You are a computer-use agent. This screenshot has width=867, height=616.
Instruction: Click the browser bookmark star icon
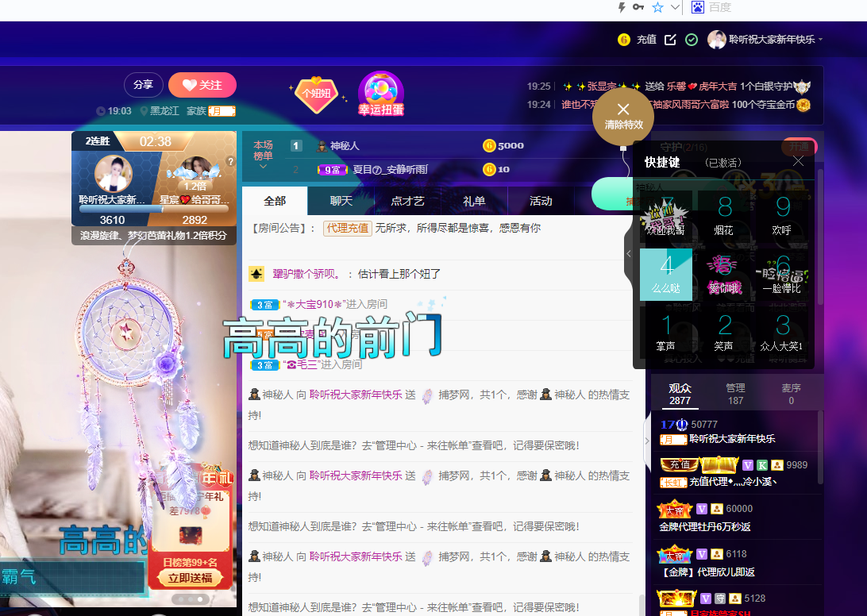point(657,7)
